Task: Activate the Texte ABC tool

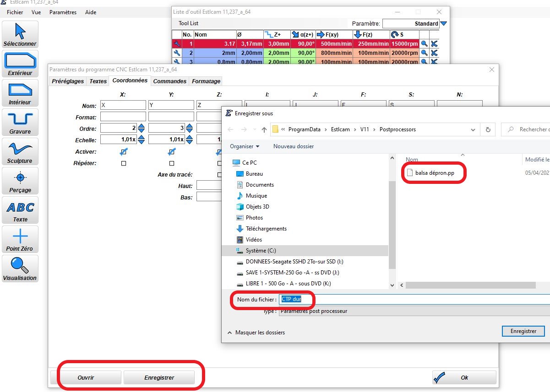Action: pyautogui.click(x=20, y=210)
